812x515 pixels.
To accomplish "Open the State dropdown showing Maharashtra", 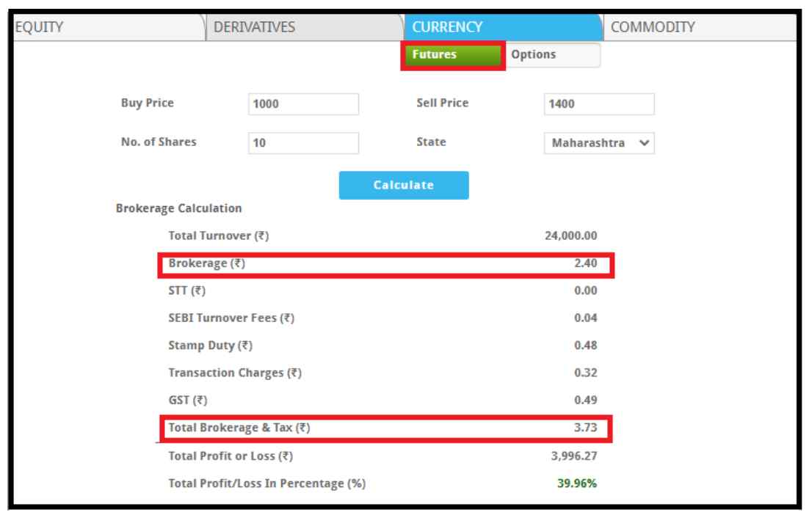I will pyautogui.click(x=599, y=143).
